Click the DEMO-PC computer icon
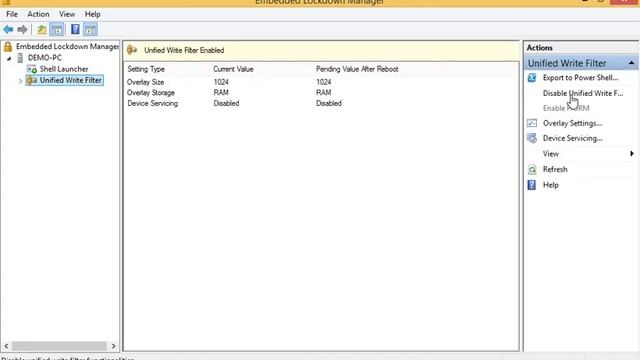The image size is (640, 360). point(20,58)
